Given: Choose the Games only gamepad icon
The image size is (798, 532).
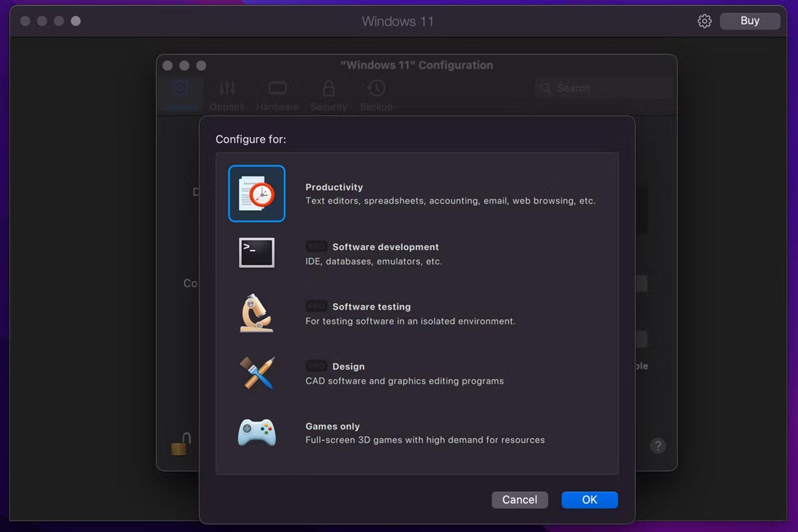Looking at the screenshot, I should point(256,432).
